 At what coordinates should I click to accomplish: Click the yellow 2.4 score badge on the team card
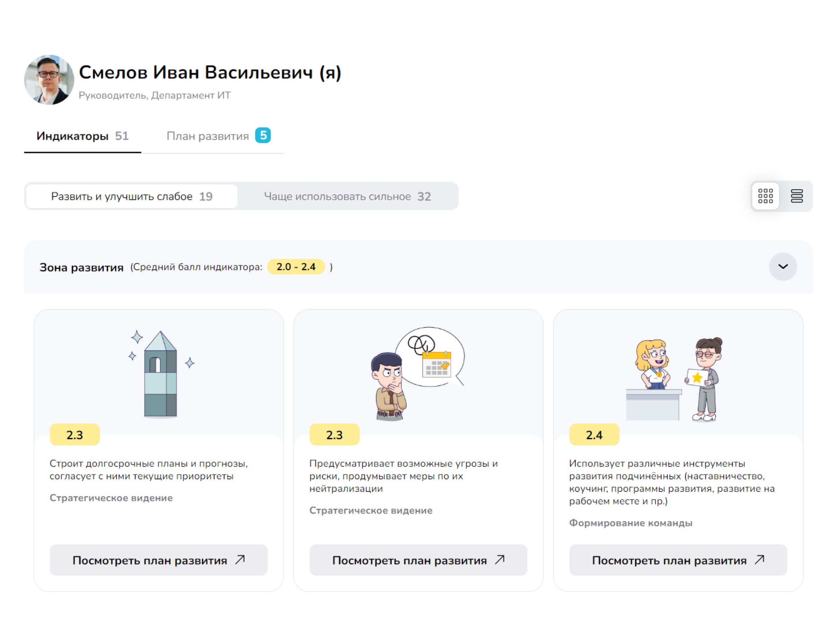click(x=595, y=434)
